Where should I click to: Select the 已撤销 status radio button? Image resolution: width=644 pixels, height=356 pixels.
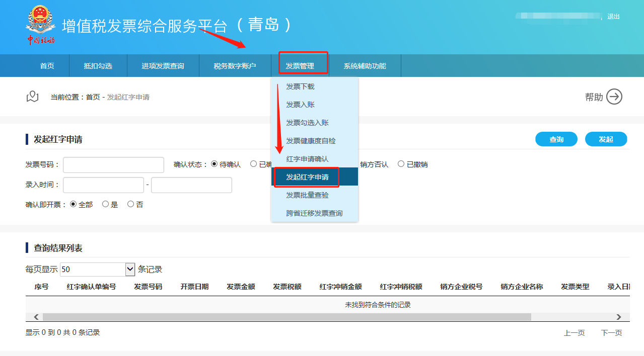401,164
